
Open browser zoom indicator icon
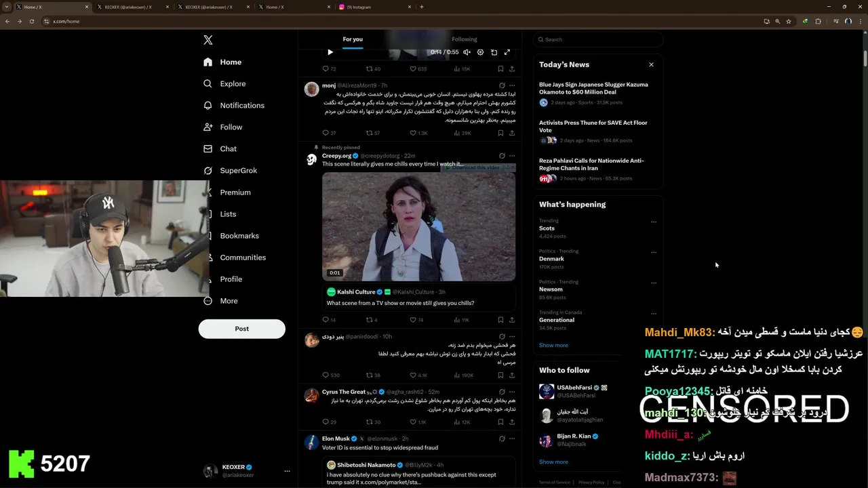pos(777,21)
